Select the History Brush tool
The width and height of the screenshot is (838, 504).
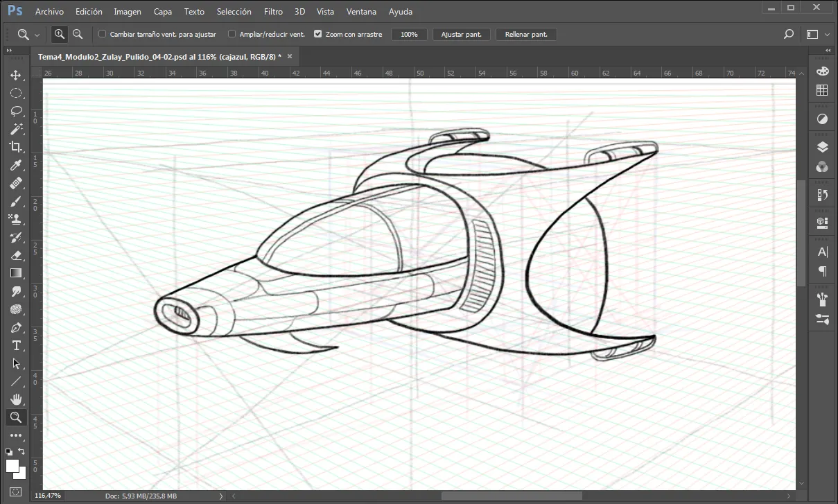coord(15,237)
